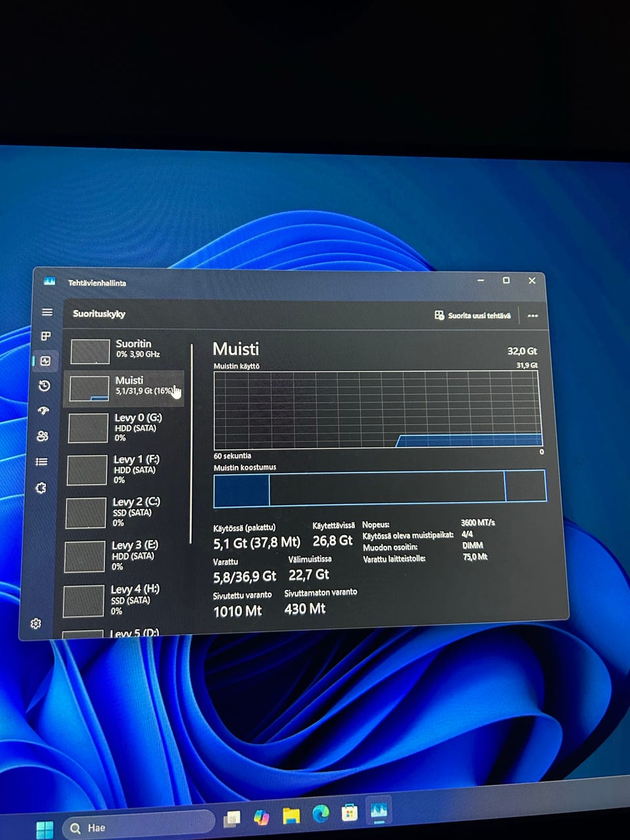Click the "1010 Mt" paged pool value

click(238, 612)
